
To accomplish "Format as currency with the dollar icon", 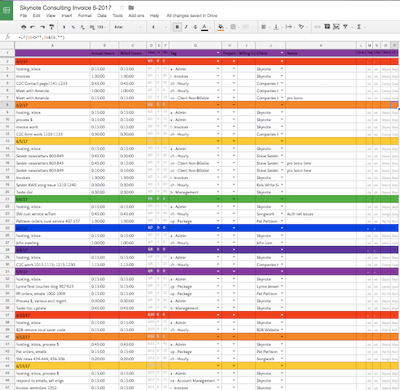I will [x=64, y=27].
